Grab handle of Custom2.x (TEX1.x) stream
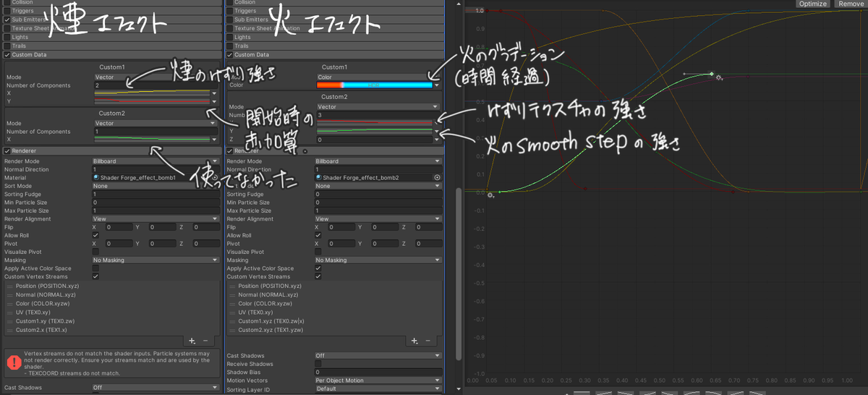This screenshot has height=395, width=868. [9, 330]
